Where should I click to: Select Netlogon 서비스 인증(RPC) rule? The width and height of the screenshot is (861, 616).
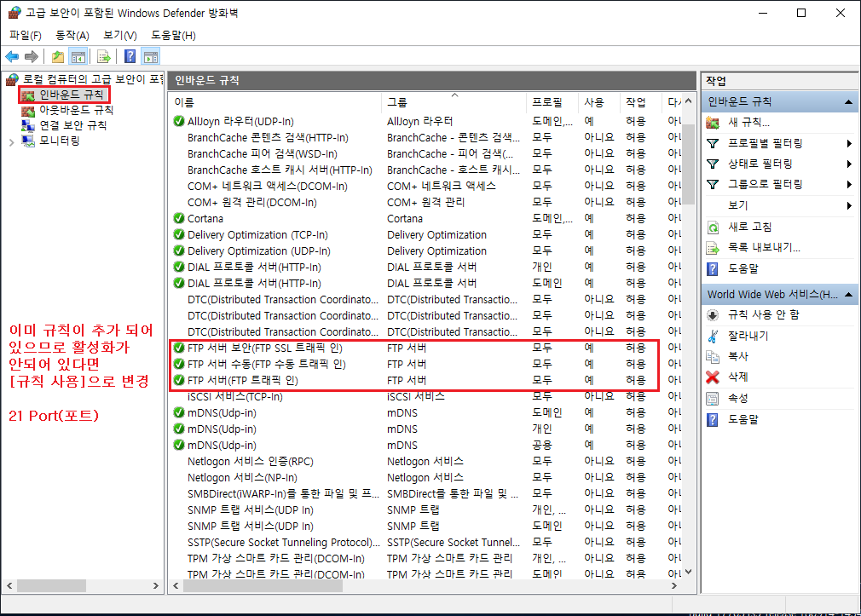(426, 461)
